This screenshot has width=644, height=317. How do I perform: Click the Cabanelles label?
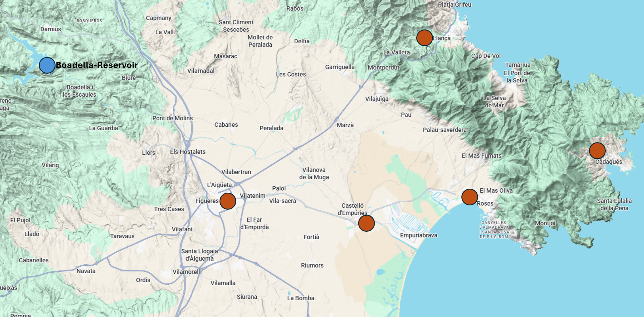(33, 260)
